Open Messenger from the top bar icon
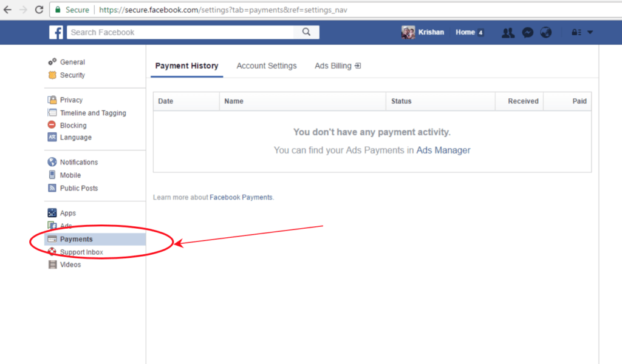Image resolution: width=622 pixels, height=364 pixels. click(527, 32)
